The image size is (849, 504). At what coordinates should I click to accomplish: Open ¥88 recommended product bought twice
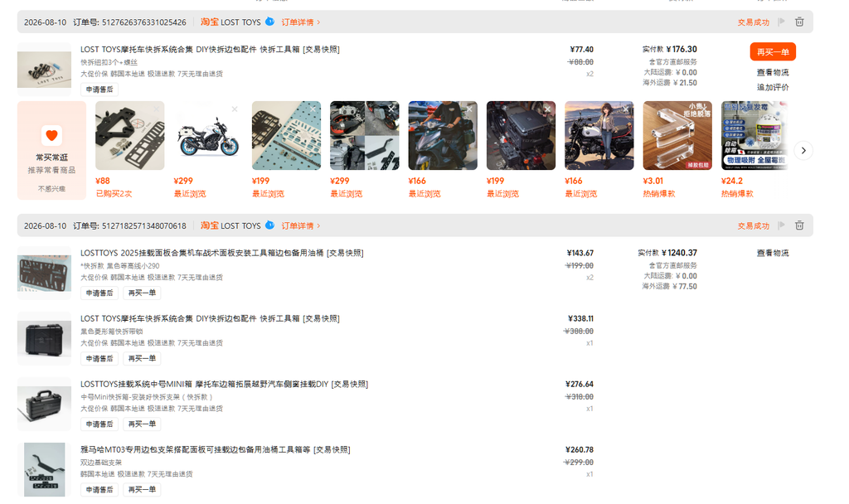pyautogui.click(x=130, y=135)
